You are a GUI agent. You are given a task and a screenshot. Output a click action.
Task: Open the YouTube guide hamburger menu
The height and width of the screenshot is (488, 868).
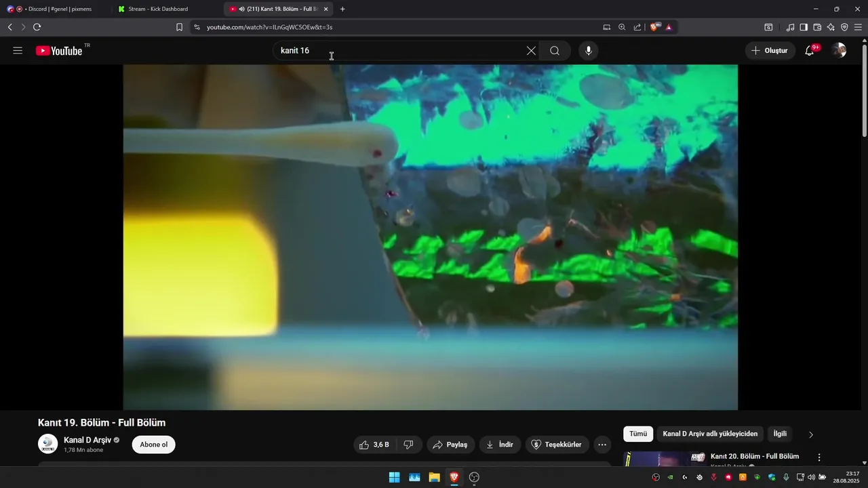(x=18, y=51)
